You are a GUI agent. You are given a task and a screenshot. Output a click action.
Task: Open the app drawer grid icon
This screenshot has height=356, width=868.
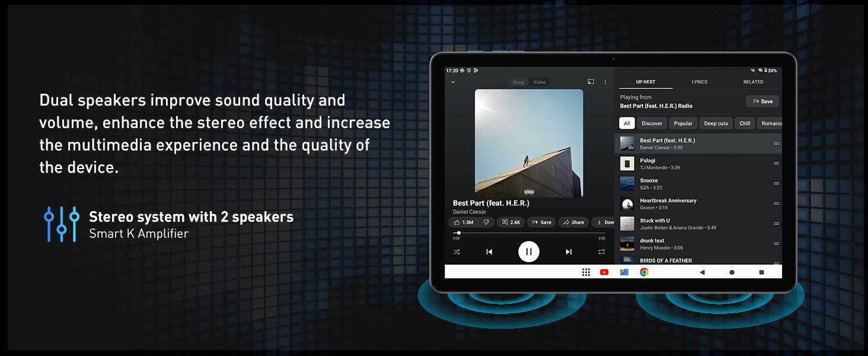(586, 272)
